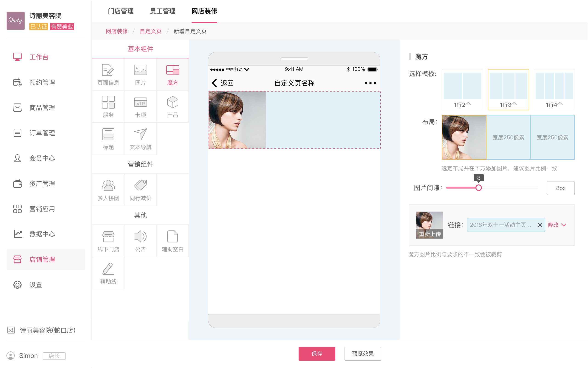Click the Shirly shop logo

coord(16,21)
